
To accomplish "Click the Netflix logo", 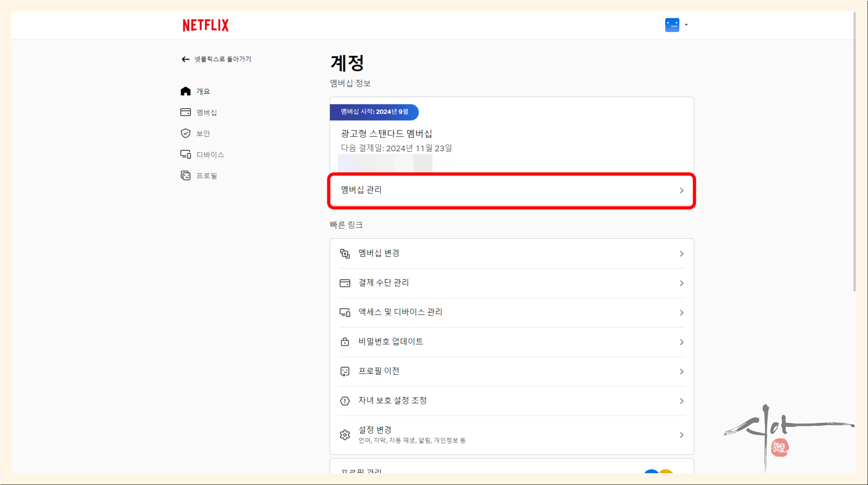I will [205, 25].
